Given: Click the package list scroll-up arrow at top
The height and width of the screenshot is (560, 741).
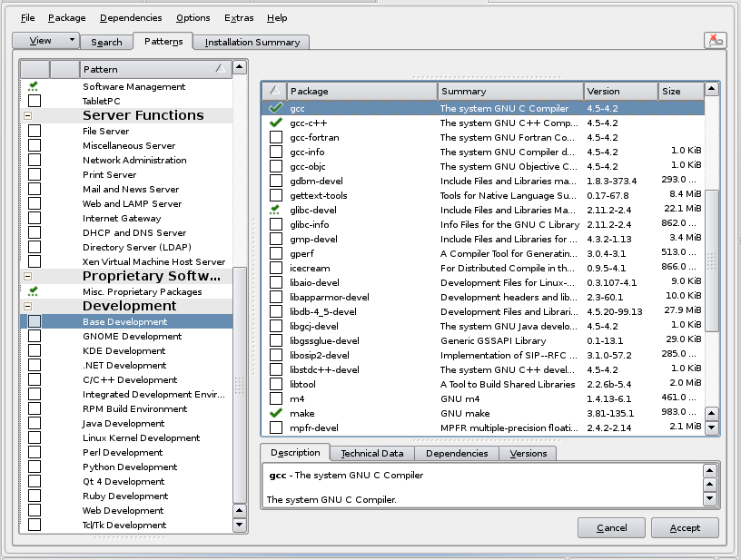Looking at the screenshot, I should point(712,89).
